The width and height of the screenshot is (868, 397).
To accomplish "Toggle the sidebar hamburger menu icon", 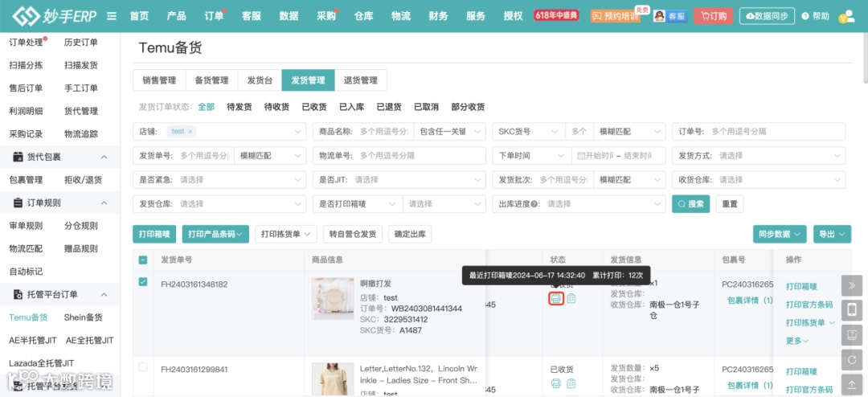I will [112, 16].
